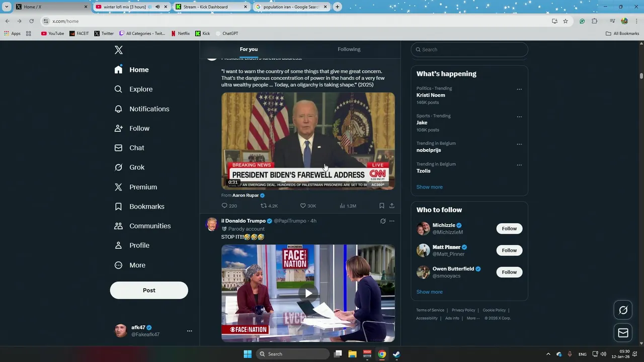The image size is (644, 362).
Task: Open File Explorer from taskbar
Action: tap(353, 354)
